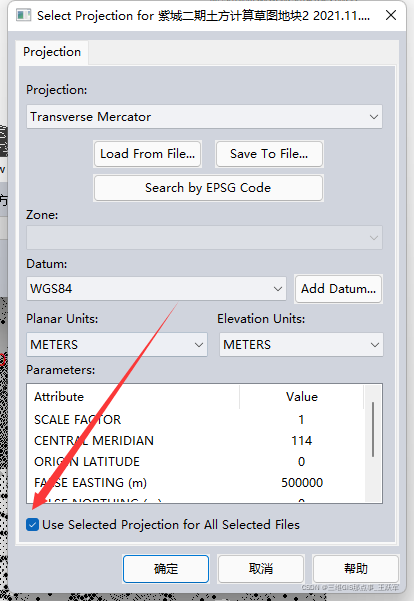Image resolution: width=414 pixels, height=601 pixels.
Task: Open the Projection dropdown showing Transverse Mercator
Action: click(204, 117)
